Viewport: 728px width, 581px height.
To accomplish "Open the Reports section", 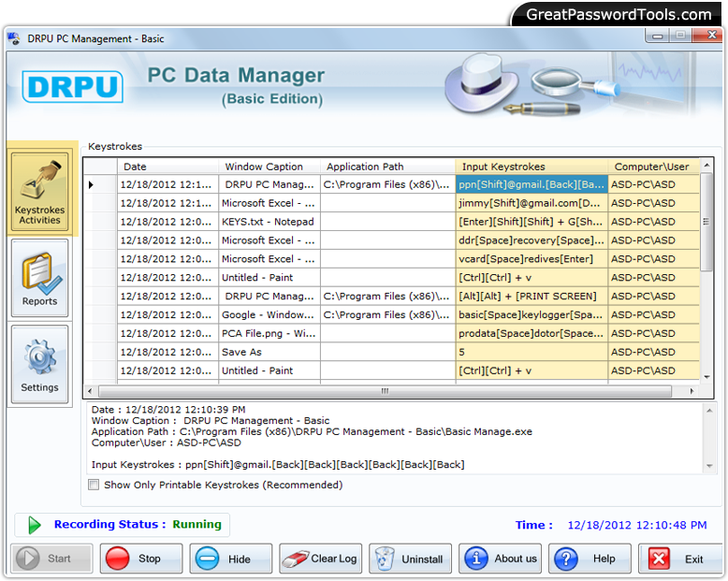I will point(39,279).
